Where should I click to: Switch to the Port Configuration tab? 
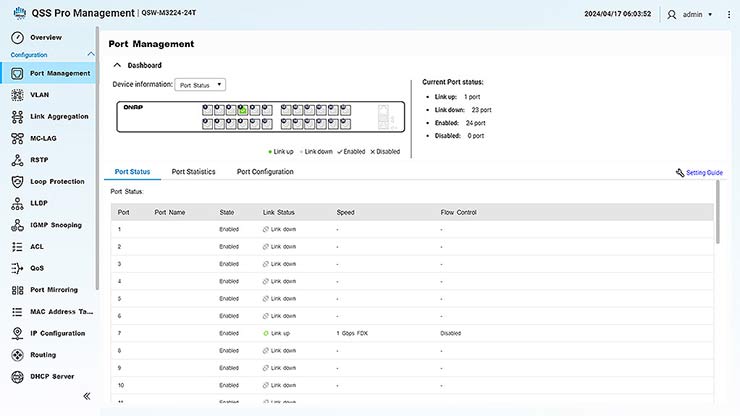click(265, 172)
